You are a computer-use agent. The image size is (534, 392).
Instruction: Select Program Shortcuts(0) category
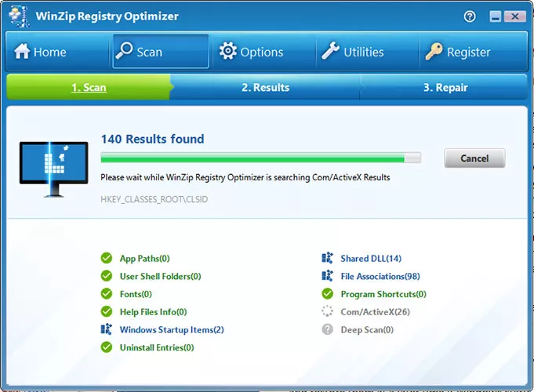point(383,294)
